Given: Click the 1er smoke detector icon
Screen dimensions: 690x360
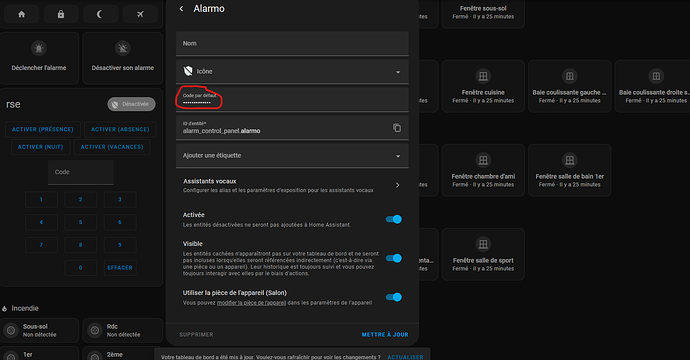Looking at the screenshot, I should [11, 356].
